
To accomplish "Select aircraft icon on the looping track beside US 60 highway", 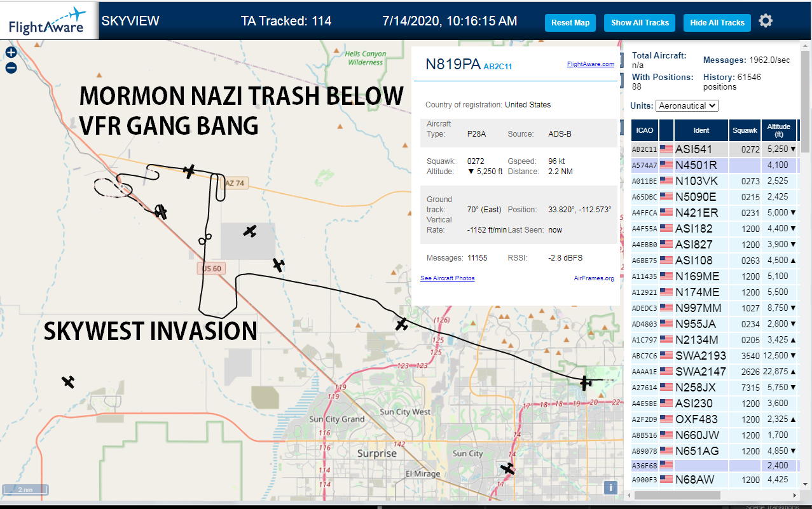I will (x=160, y=212).
